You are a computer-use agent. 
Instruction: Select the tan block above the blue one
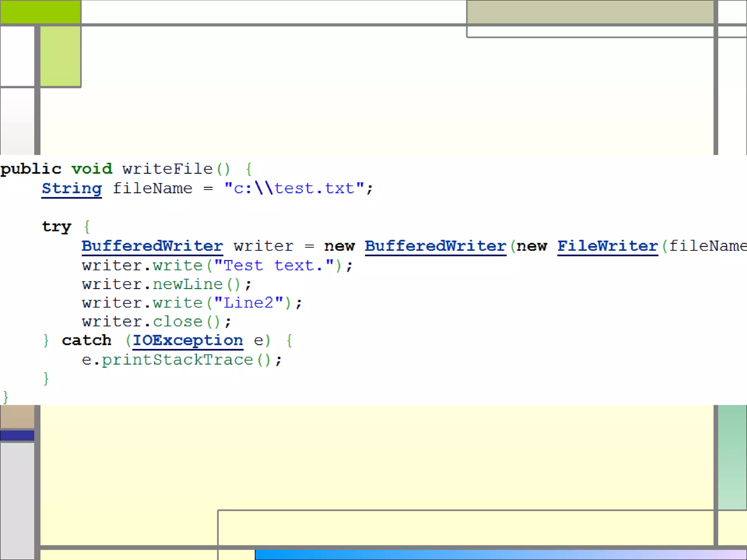click(17, 416)
